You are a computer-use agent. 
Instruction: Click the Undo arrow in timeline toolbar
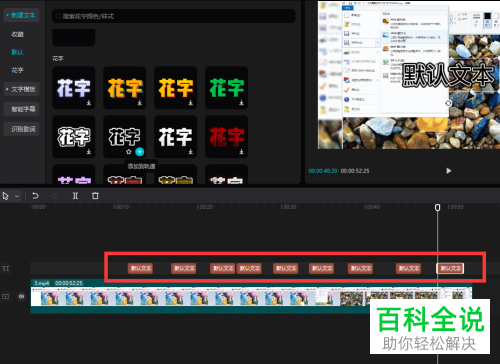35,196
